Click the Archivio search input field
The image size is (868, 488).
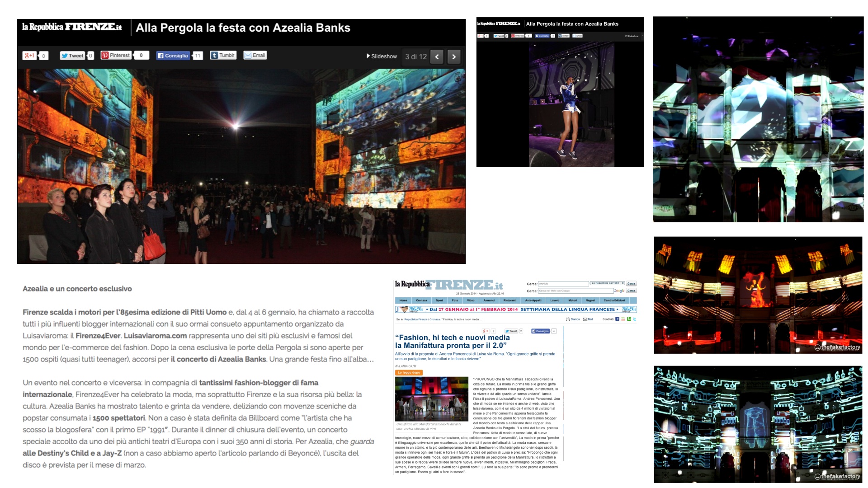563,284
